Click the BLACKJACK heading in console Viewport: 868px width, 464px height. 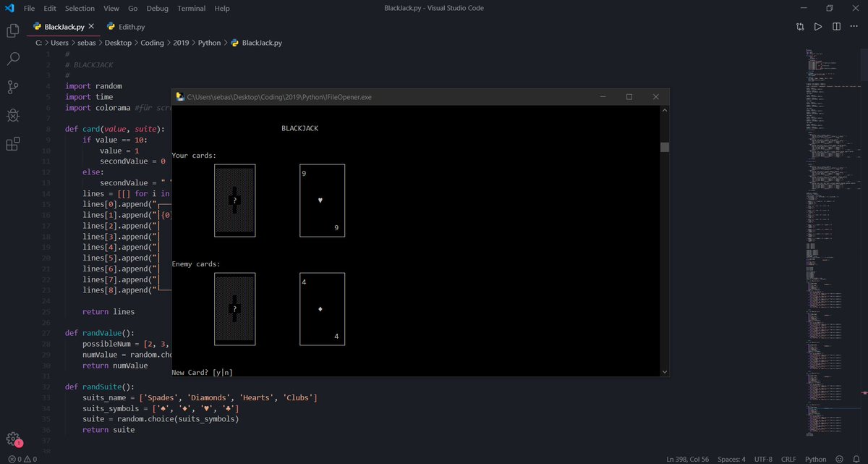pos(299,128)
